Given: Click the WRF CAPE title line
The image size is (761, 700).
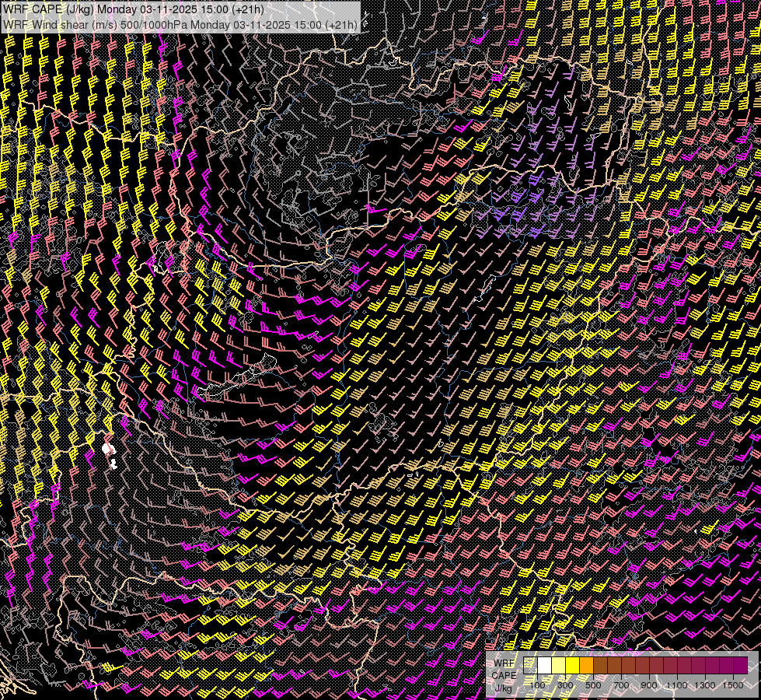Looking at the screenshot, I should [x=134, y=9].
